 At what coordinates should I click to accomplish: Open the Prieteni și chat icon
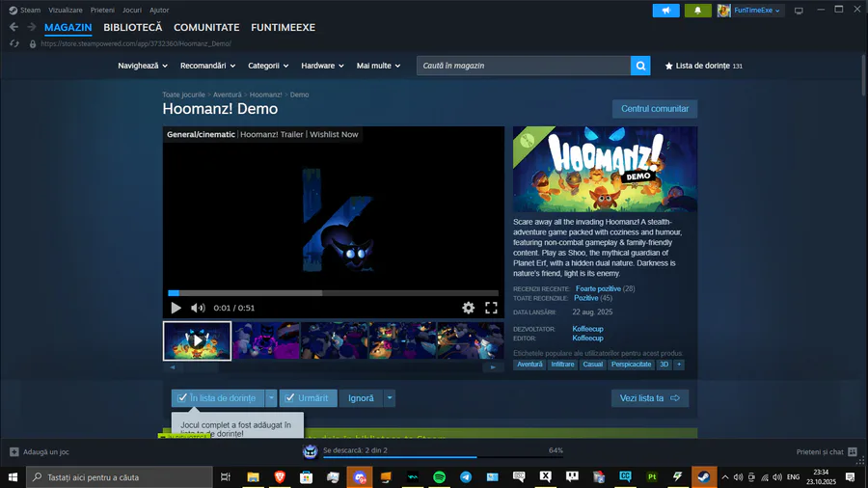853,452
